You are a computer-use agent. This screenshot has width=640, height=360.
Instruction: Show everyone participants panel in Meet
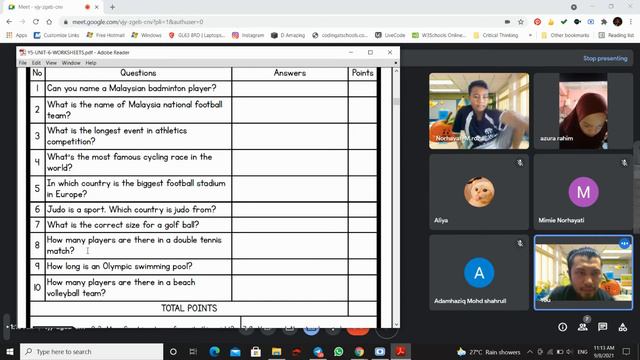pos(583,327)
